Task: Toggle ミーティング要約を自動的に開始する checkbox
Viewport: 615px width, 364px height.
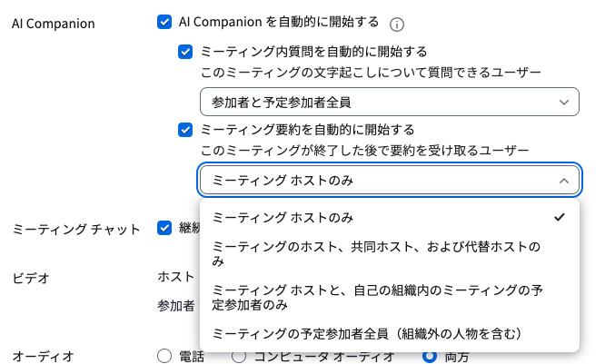Action: [185, 130]
